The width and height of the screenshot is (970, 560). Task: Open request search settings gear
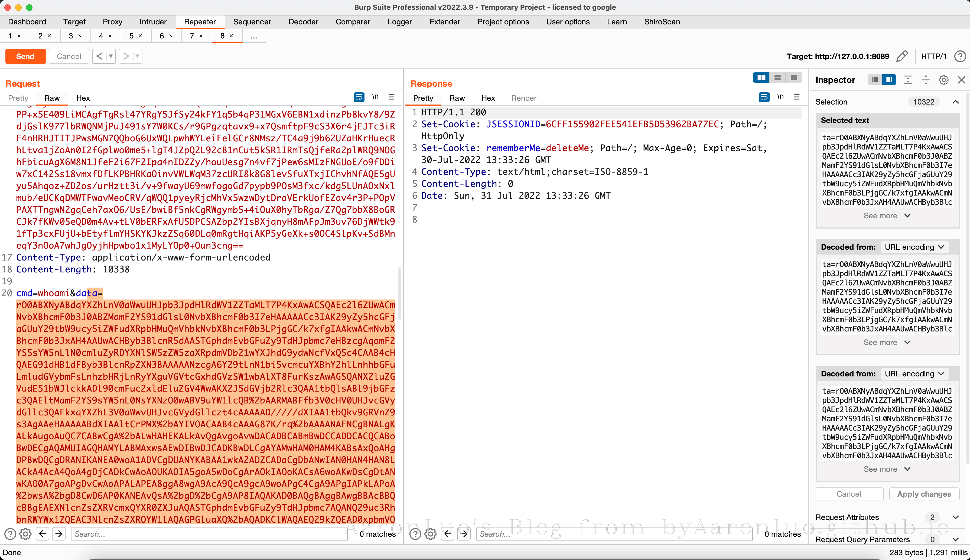point(25,534)
